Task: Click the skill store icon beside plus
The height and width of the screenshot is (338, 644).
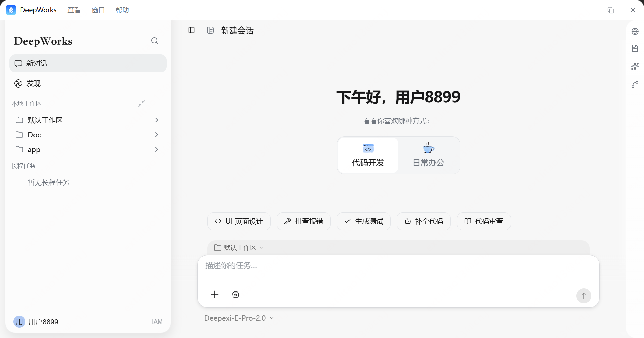Action: pyautogui.click(x=236, y=294)
